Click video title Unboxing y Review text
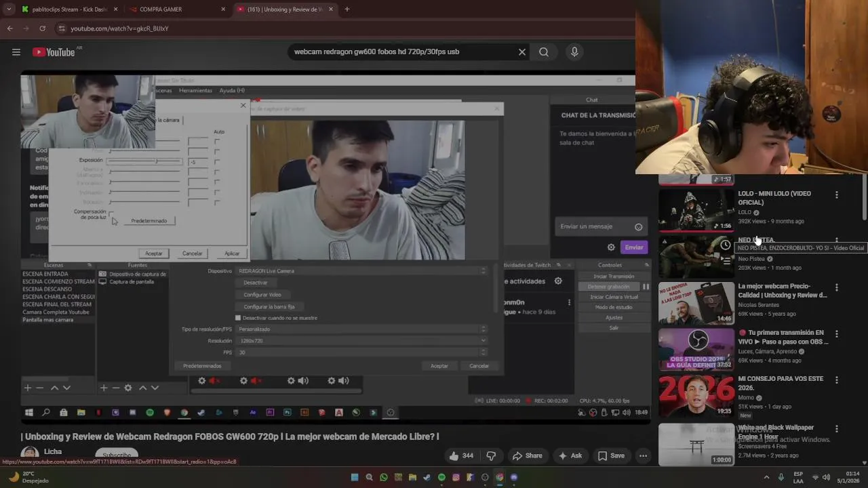This screenshot has width=868, height=488. tap(230, 436)
